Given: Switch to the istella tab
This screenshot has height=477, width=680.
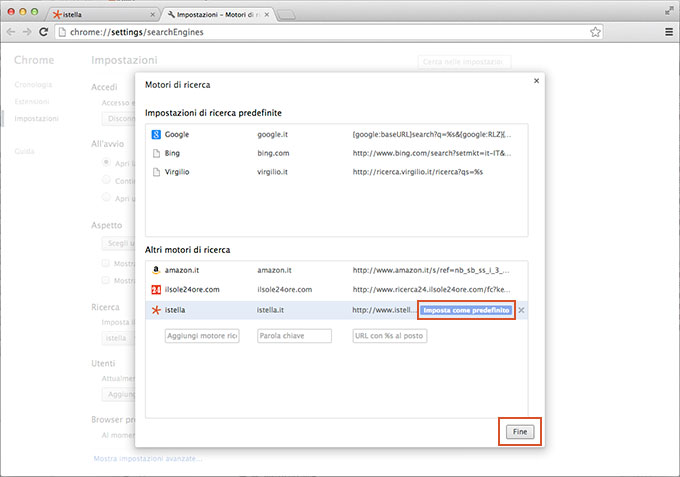Looking at the screenshot, I should click(x=104, y=14).
